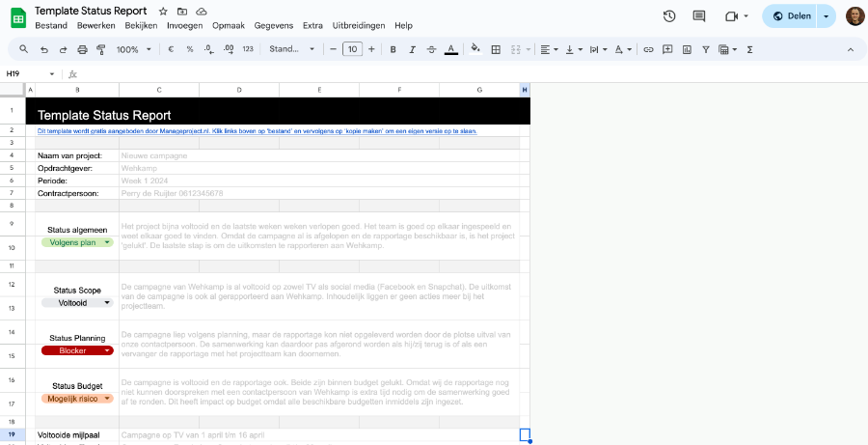Image resolution: width=868 pixels, height=445 pixels.
Task: Format as percent
Action: (x=190, y=49)
